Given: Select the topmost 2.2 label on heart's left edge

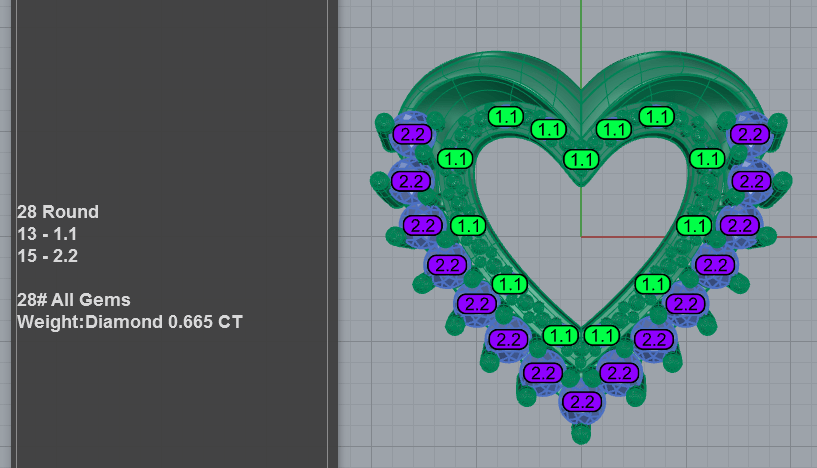Looking at the screenshot, I should click(x=412, y=134).
